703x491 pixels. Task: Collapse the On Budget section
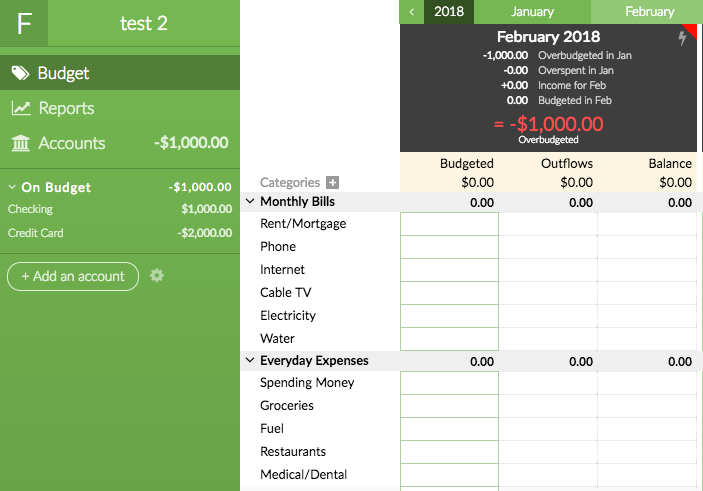pyautogui.click(x=12, y=187)
